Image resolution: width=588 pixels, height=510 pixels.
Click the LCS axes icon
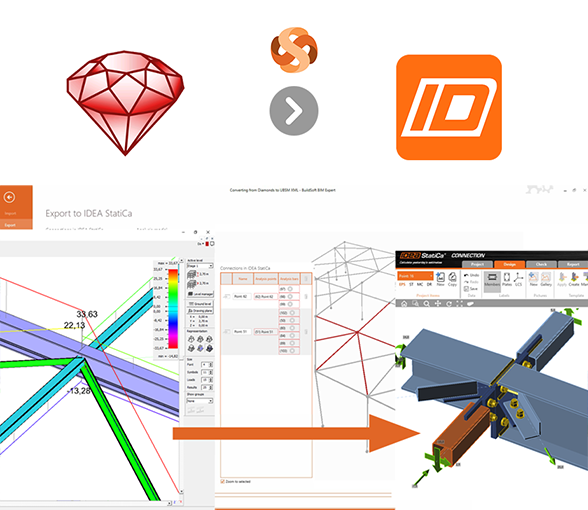[x=518, y=279]
